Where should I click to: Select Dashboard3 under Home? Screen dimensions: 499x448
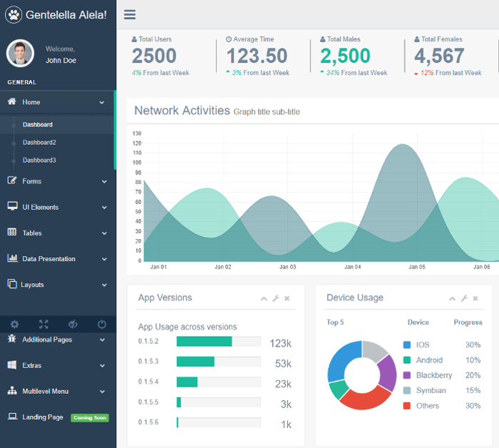pos(39,161)
